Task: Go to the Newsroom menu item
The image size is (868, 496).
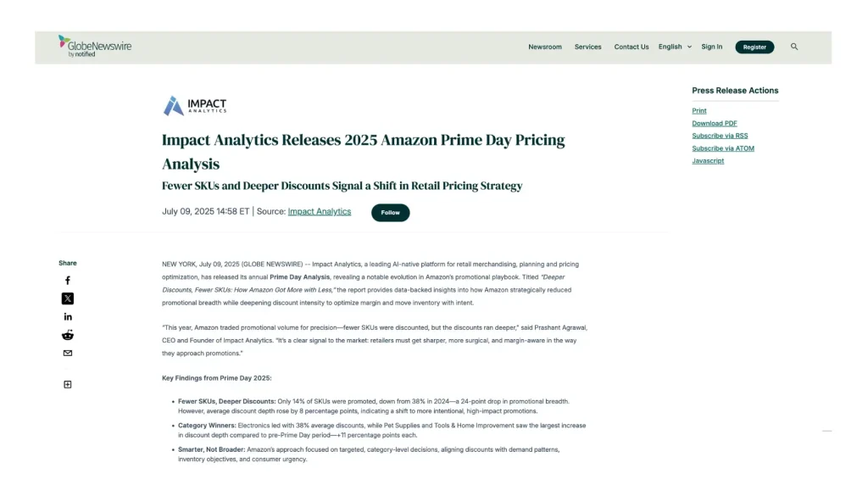Action: click(x=545, y=47)
